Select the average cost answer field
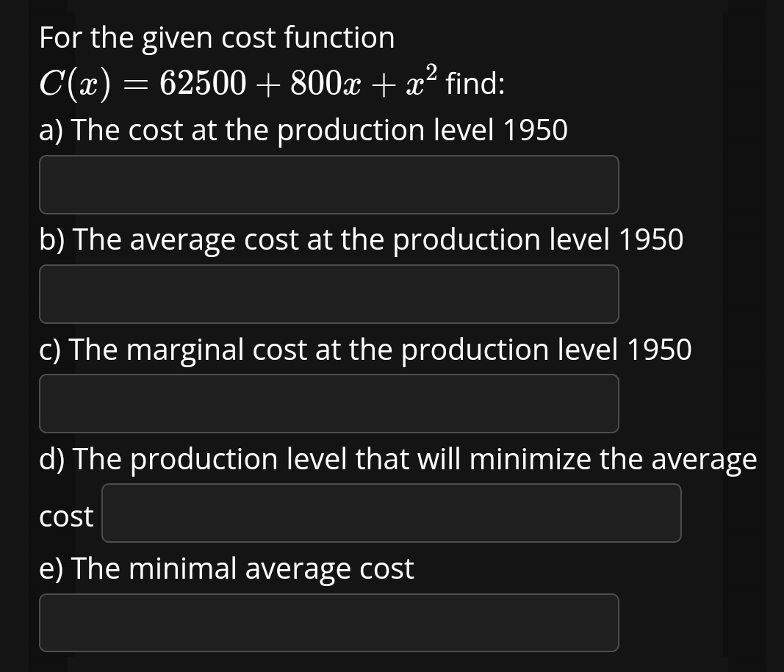Viewport: 784px width, 672px height. coord(328,294)
